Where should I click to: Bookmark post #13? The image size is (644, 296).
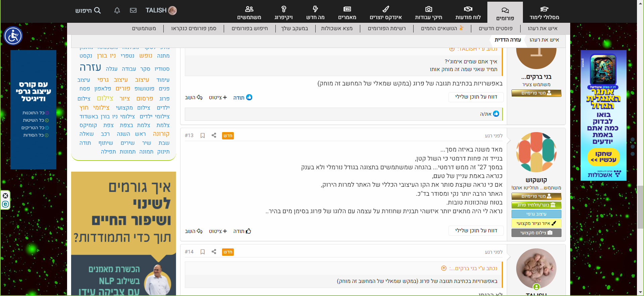point(203,135)
